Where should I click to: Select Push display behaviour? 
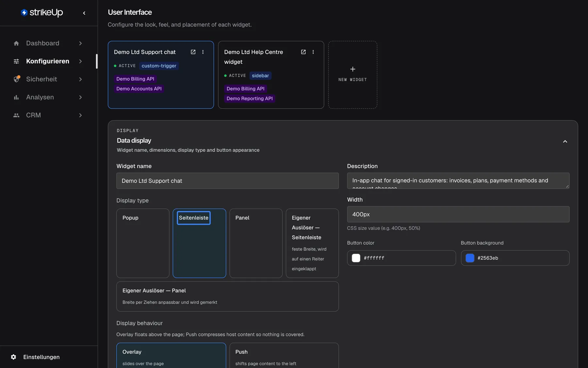pos(284,356)
